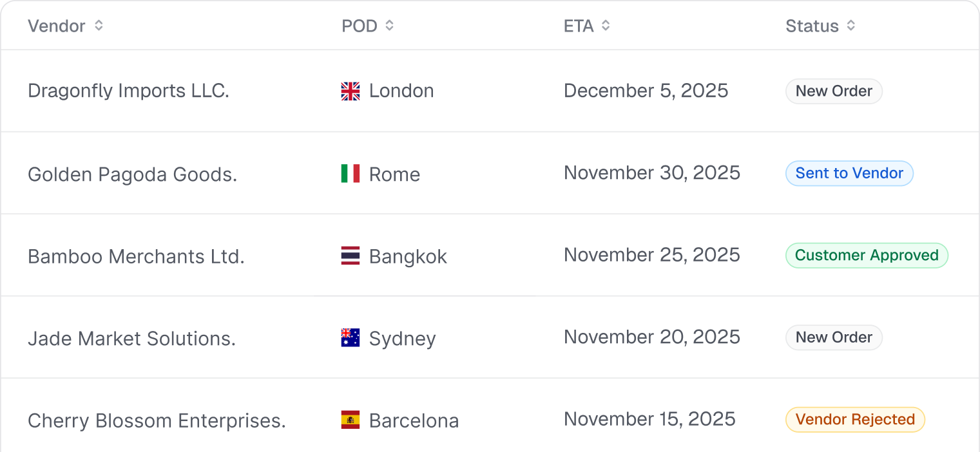Image resolution: width=980 pixels, height=452 pixels.
Task: Click the New Order badge for Jade Market
Action: (x=834, y=337)
